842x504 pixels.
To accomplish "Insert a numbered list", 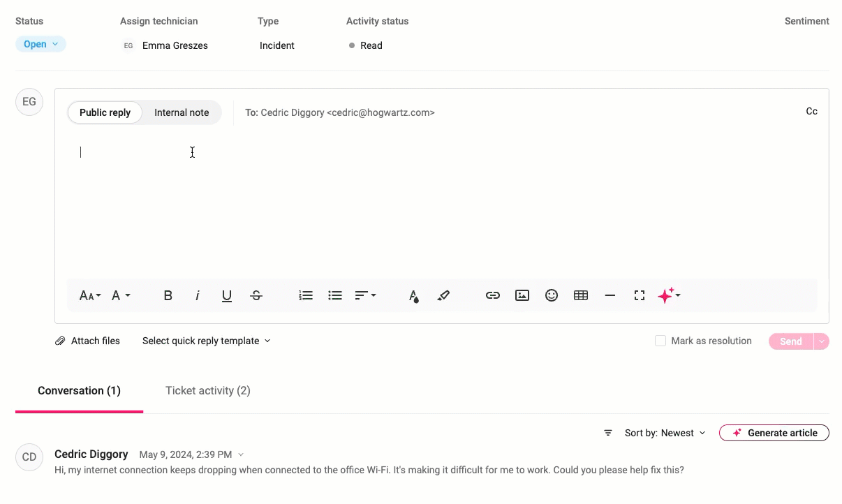I will pyautogui.click(x=306, y=296).
